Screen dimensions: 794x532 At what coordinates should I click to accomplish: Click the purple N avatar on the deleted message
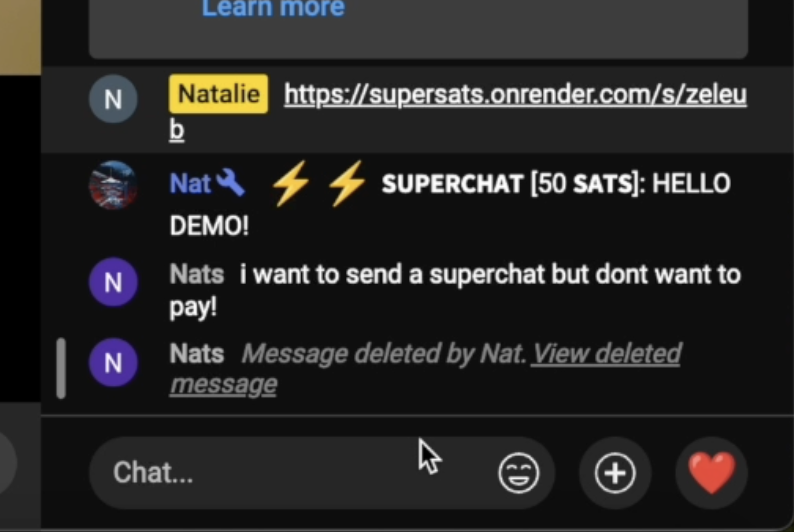[113, 362]
